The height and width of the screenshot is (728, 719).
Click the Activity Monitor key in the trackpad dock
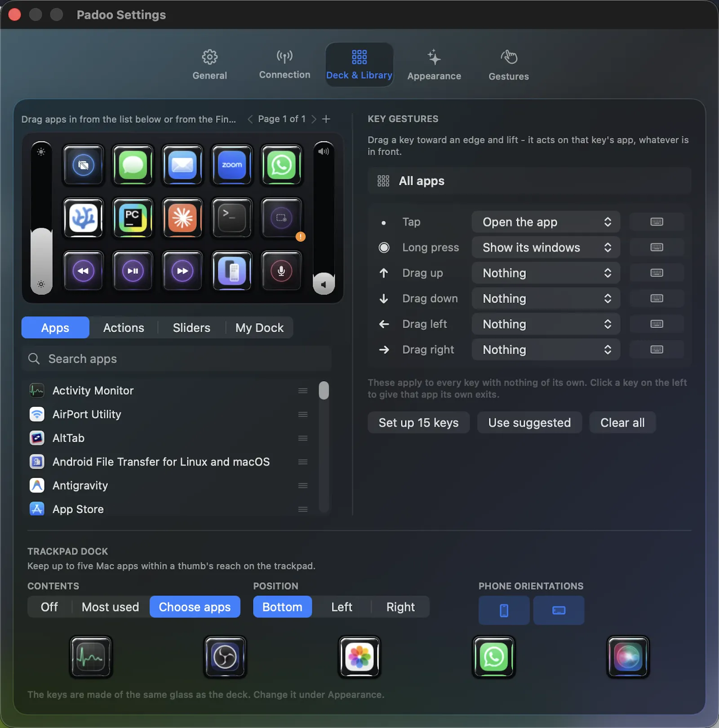[x=91, y=657]
